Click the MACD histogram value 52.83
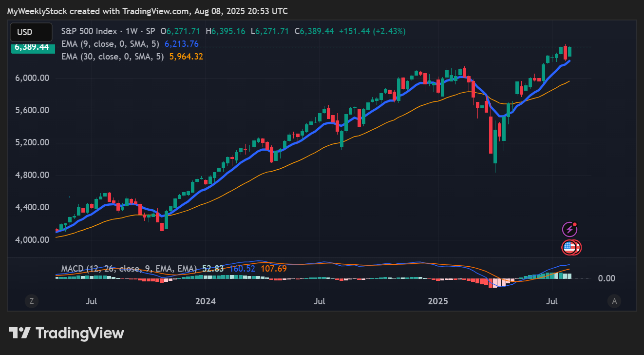The width and height of the screenshot is (644, 355). coord(212,269)
